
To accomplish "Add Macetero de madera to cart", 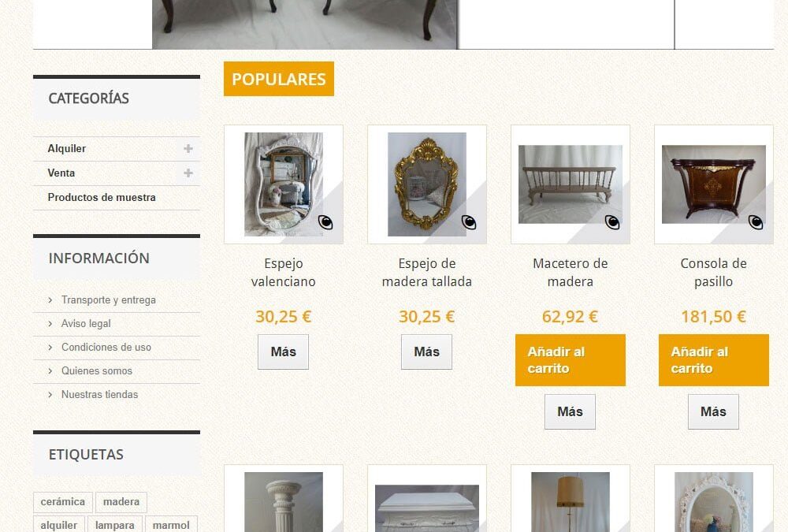I will pyautogui.click(x=571, y=360).
